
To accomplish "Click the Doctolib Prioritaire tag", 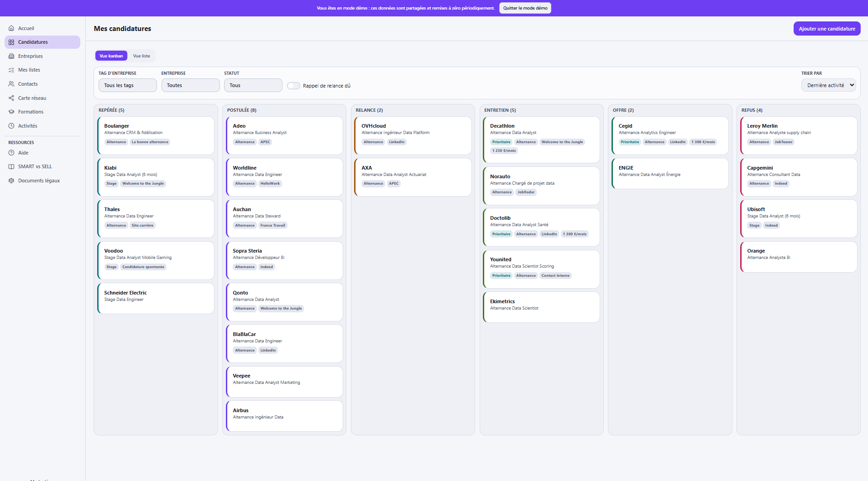I will click(x=501, y=234).
